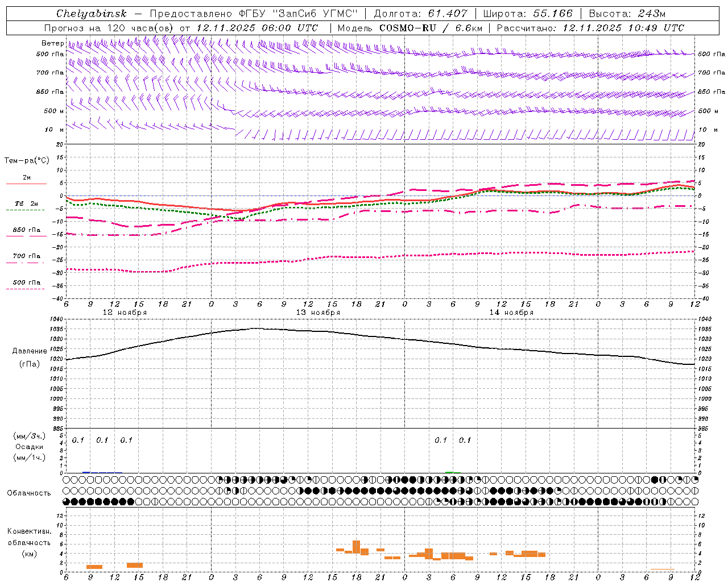
Task: Click the 'Модель COSMO-RU / 6.6км' label
Action: [410, 28]
